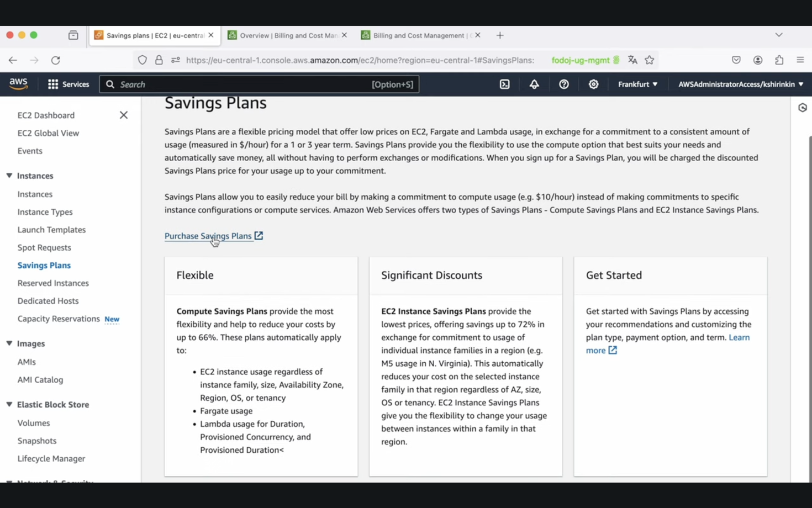Image resolution: width=812 pixels, height=508 pixels.
Task: Open Dedicated Hosts page
Action: (x=48, y=301)
